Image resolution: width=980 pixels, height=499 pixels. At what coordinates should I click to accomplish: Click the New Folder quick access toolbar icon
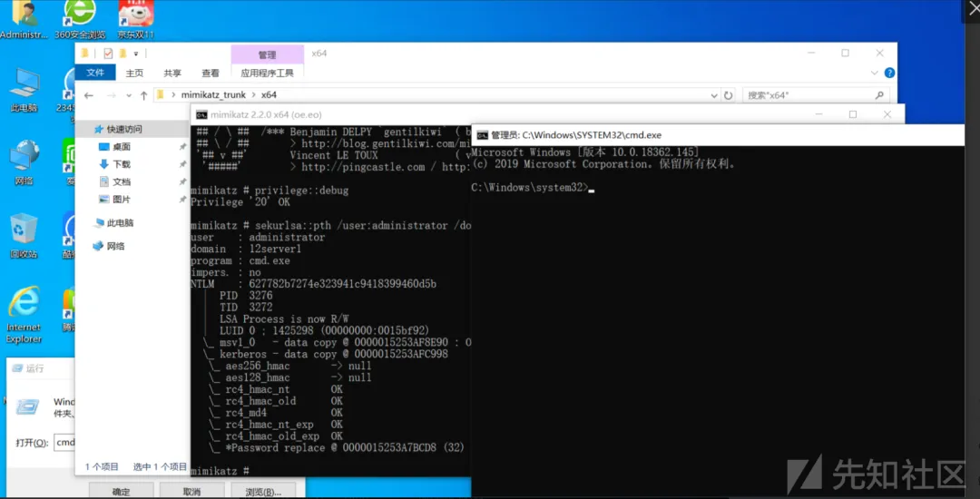pyautogui.click(x=123, y=54)
